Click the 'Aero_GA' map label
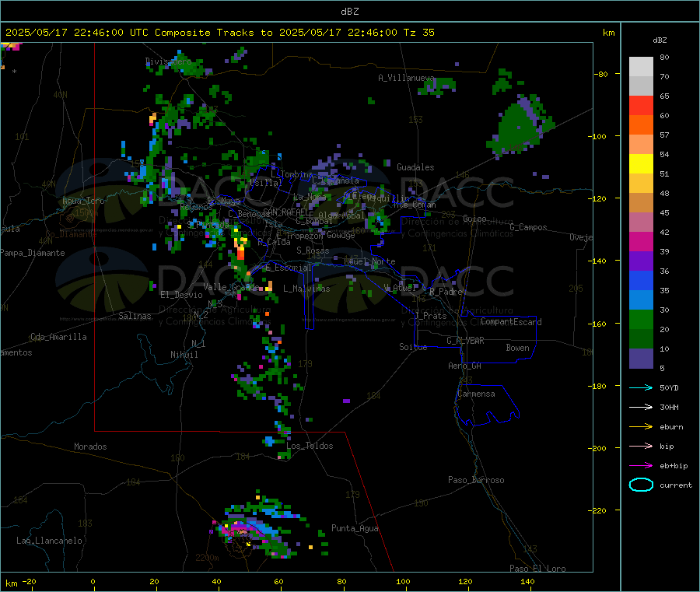The height and width of the screenshot is (592, 700). 464,366
